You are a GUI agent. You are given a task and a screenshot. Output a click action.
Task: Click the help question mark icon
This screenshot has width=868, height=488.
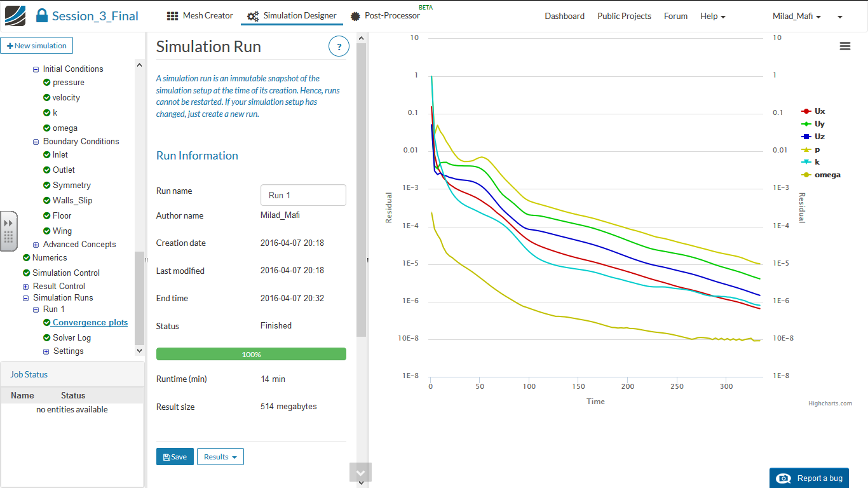click(339, 46)
